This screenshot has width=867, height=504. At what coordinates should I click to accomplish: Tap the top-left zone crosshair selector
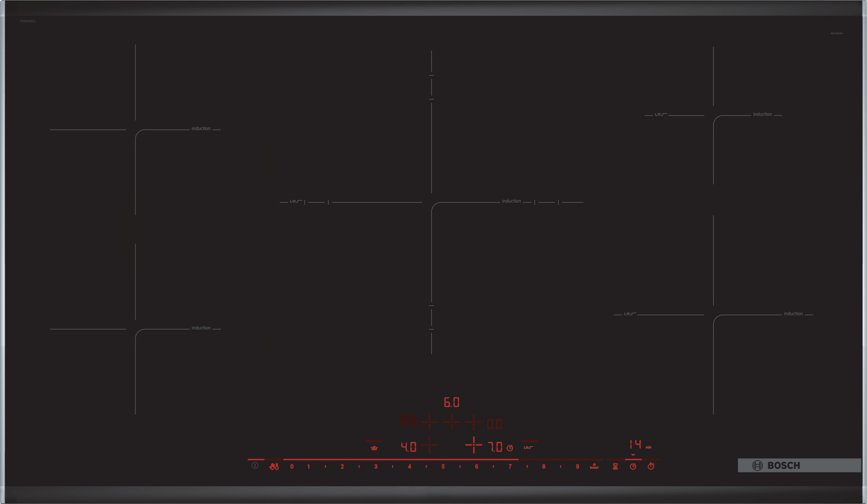pyautogui.click(x=429, y=422)
